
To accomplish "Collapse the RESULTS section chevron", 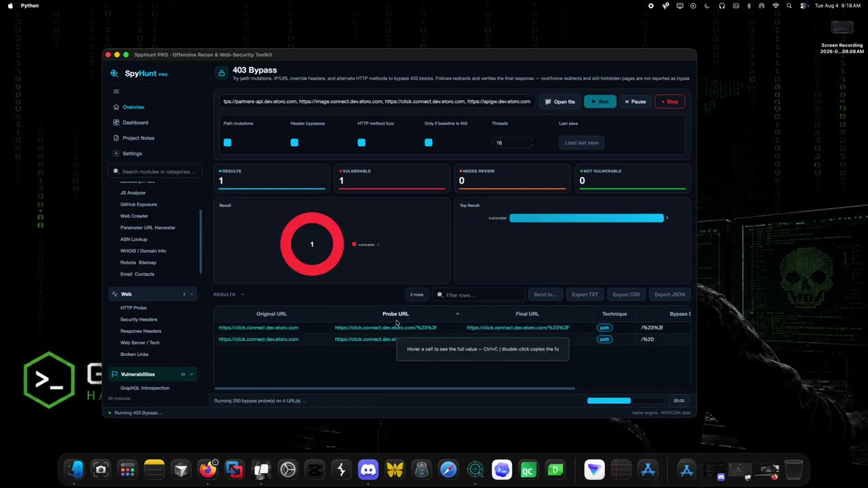I will 242,295.
